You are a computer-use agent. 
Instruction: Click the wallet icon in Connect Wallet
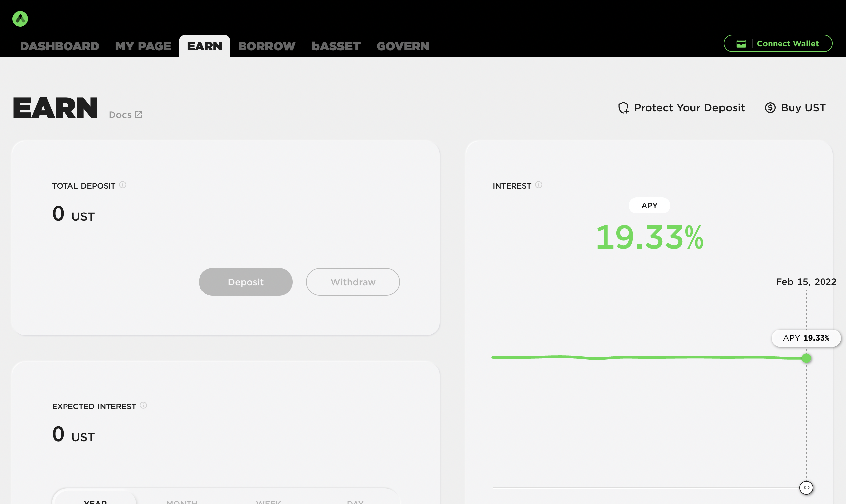pyautogui.click(x=741, y=44)
